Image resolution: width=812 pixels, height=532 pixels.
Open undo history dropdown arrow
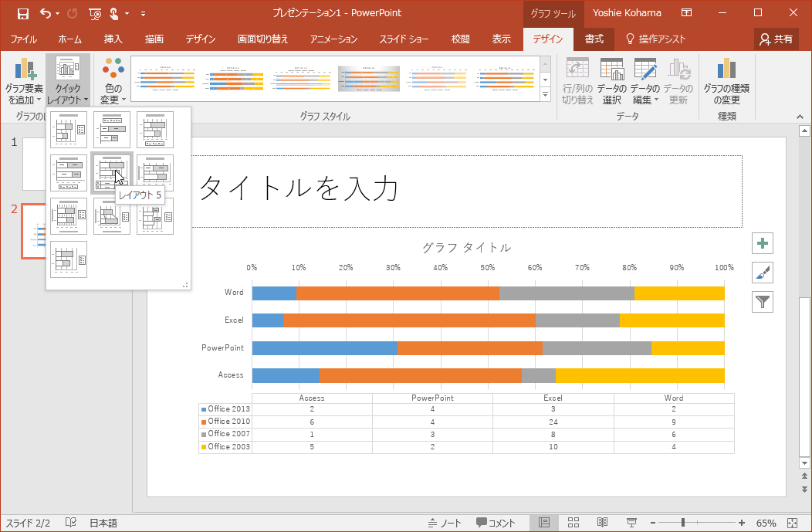pos(57,13)
